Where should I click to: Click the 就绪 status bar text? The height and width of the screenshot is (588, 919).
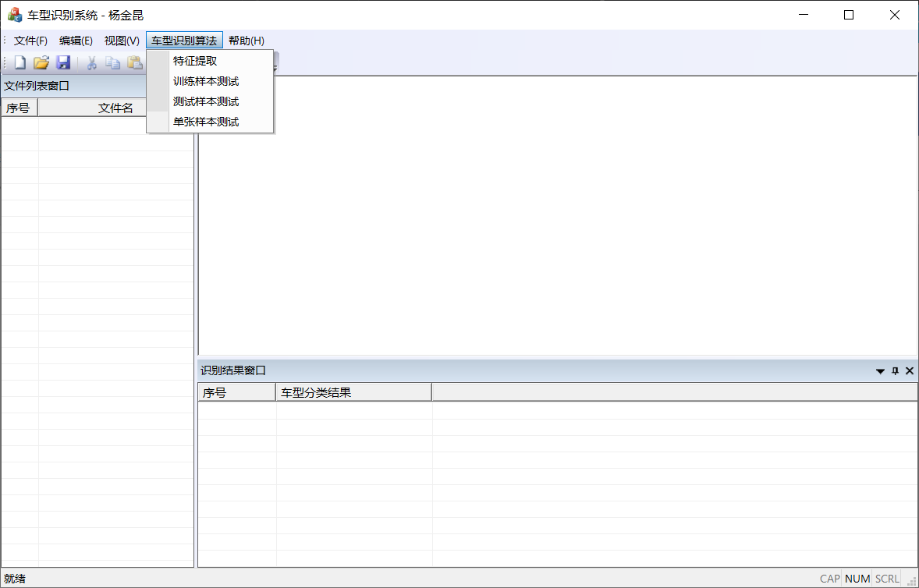[15, 579]
